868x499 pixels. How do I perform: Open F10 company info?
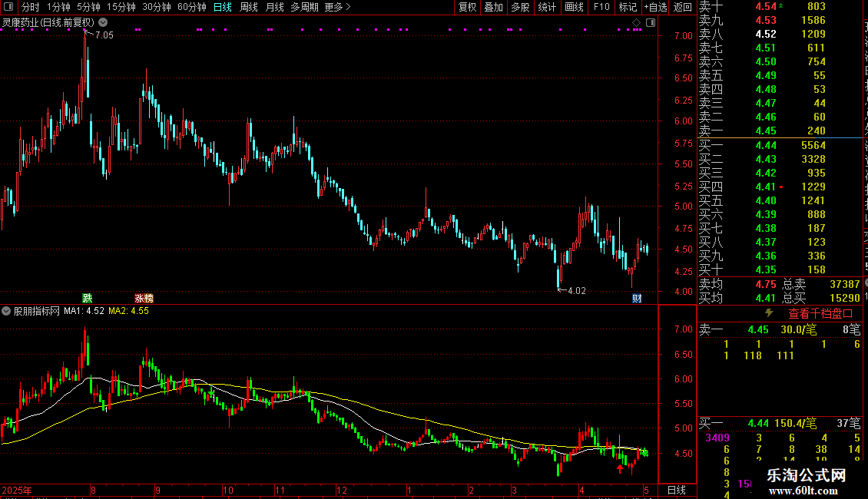pyautogui.click(x=601, y=7)
